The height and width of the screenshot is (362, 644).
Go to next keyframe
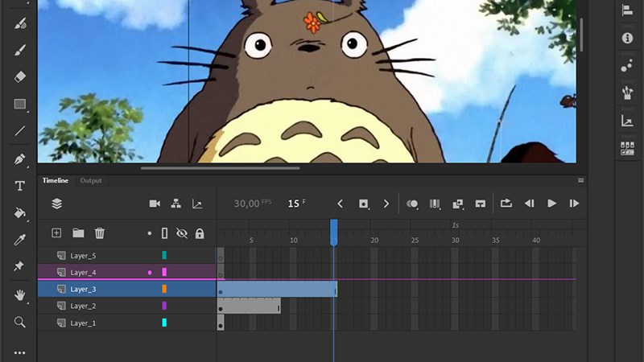click(386, 204)
